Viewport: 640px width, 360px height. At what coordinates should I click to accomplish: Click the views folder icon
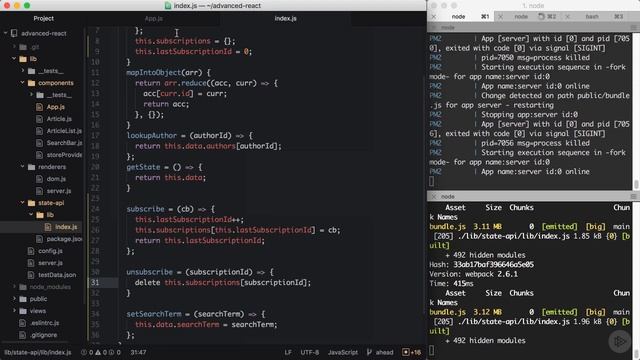(23, 311)
